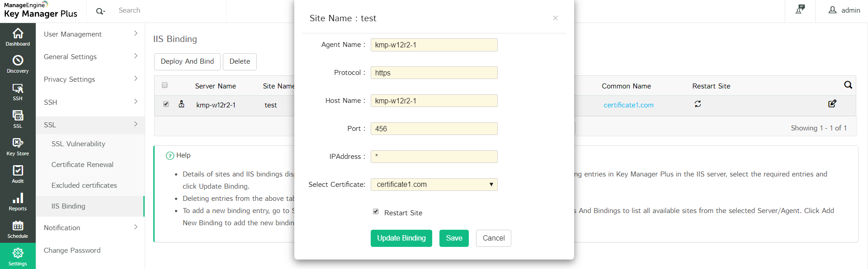Expand the User Management menu

90,34
